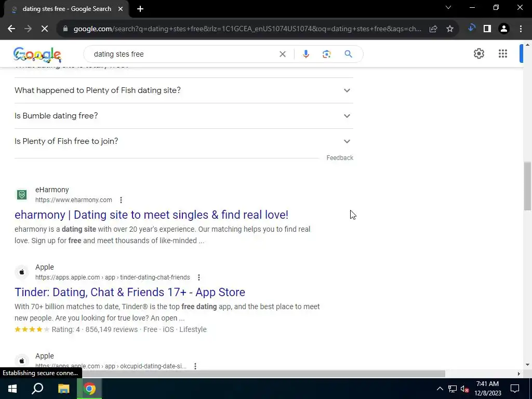Click into the 'dating stes free' search box
The image size is (532, 399).
point(183,54)
